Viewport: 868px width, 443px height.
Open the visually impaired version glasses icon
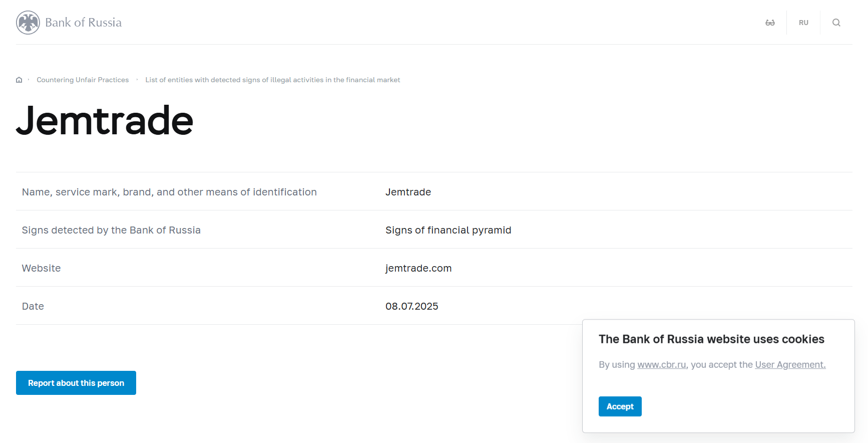tap(770, 23)
